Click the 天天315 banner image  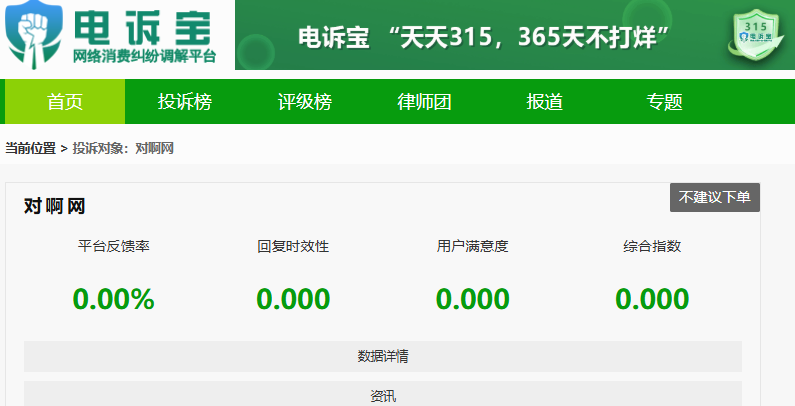515,35
